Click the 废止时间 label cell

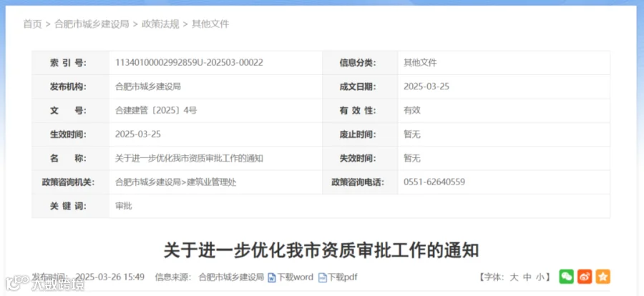(360, 134)
